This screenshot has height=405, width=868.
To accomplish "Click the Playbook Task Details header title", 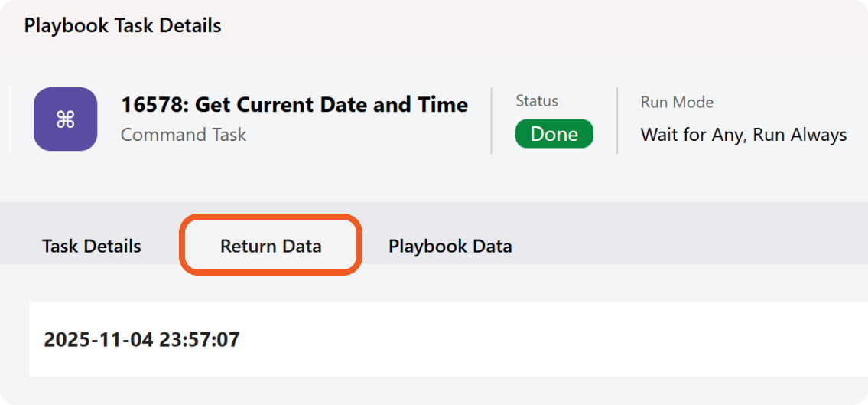I will coord(122,25).
